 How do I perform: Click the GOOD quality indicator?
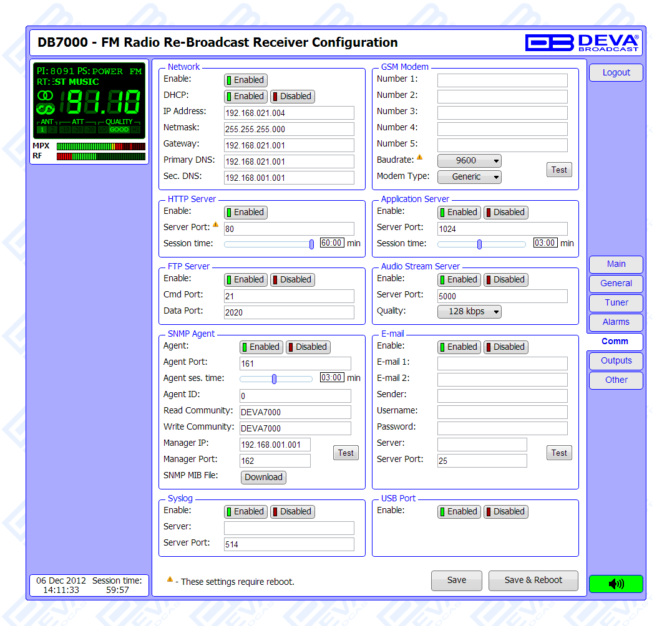(x=119, y=130)
